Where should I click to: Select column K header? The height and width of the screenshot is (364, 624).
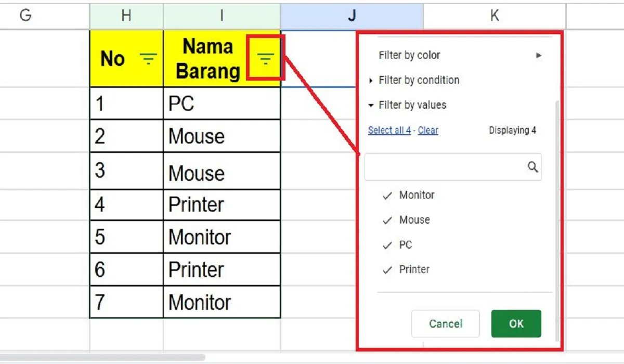coord(495,16)
